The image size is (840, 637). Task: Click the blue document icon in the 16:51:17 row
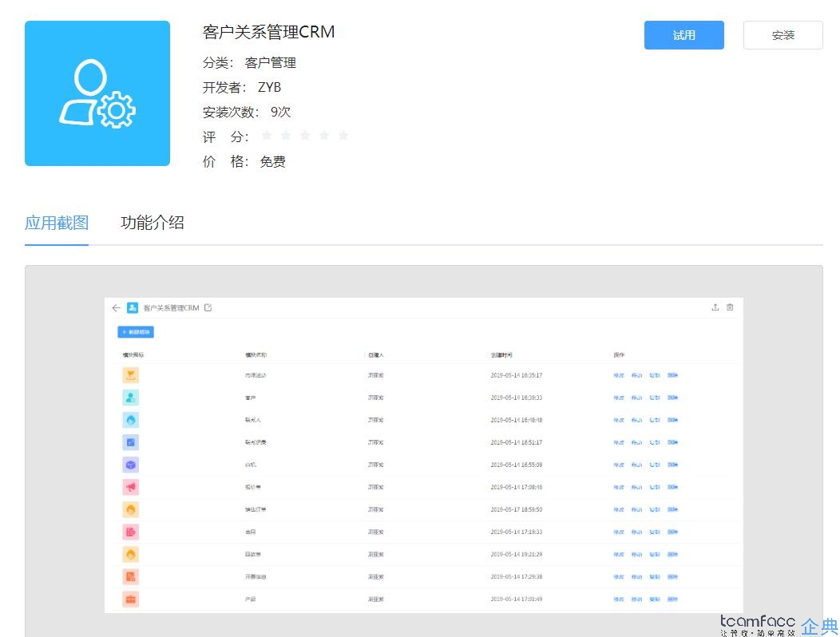click(x=131, y=442)
